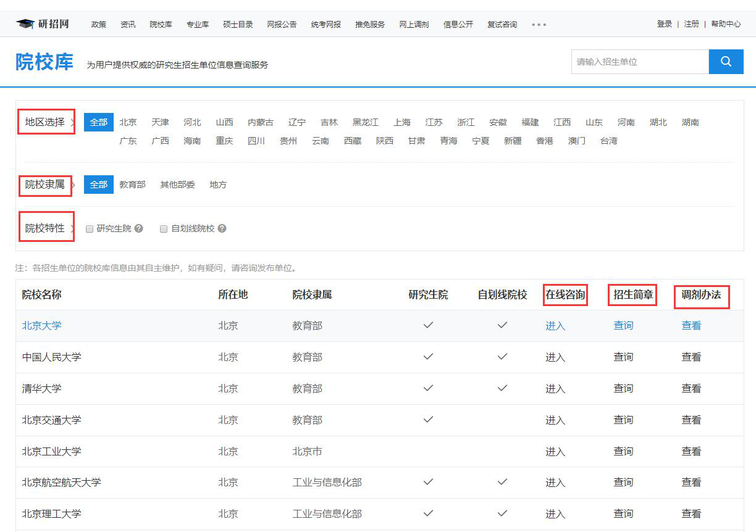Click 进入 for 北京大学 online consultation
Screen dimensions: 756x532
(555, 325)
